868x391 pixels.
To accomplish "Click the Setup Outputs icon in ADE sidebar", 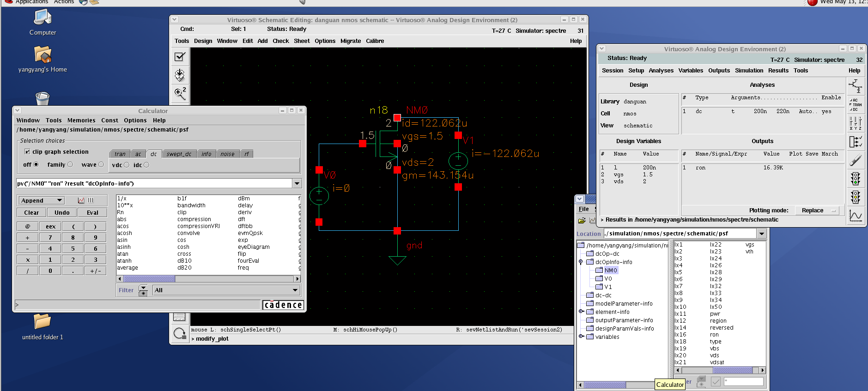I will pos(856,142).
